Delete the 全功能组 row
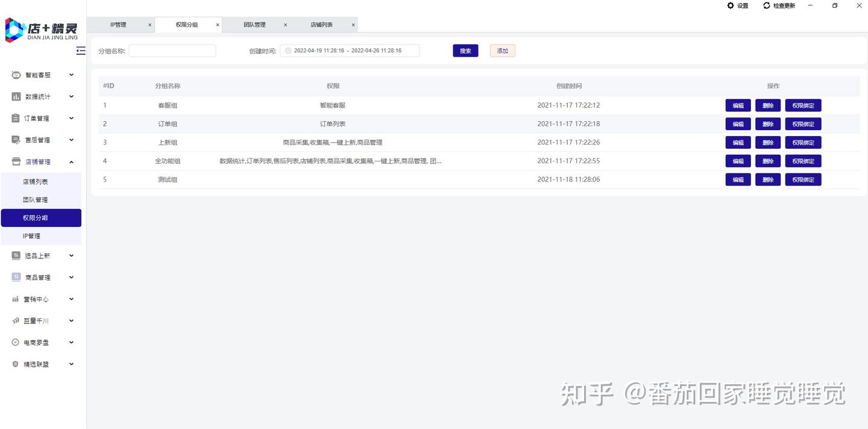868x429 pixels. 768,161
